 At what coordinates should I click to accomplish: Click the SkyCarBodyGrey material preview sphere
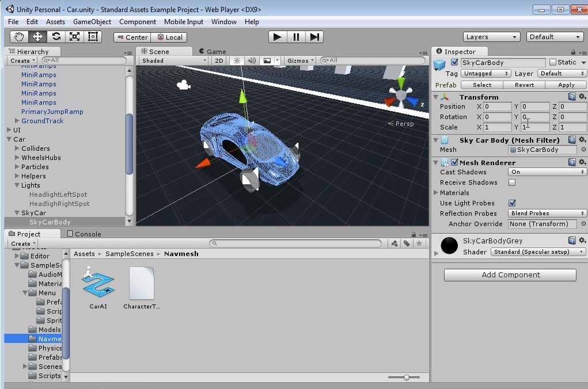click(449, 246)
